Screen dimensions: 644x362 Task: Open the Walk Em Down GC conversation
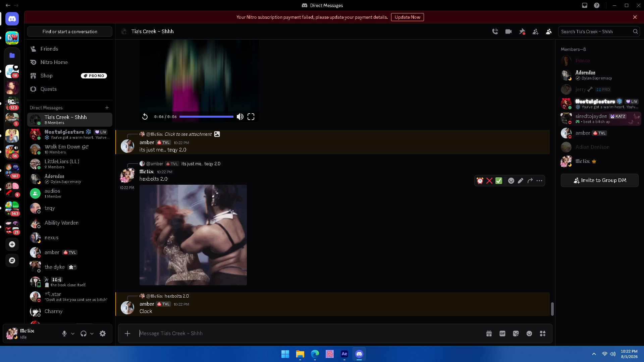70,149
